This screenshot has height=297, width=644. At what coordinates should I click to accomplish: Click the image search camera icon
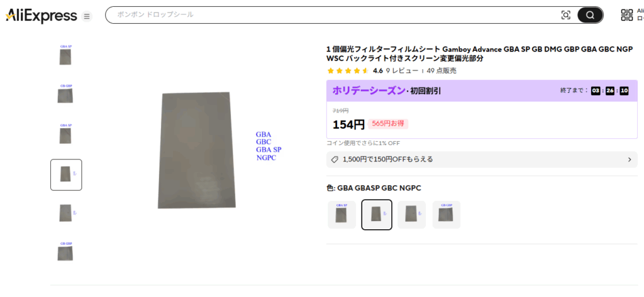click(x=565, y=15)
